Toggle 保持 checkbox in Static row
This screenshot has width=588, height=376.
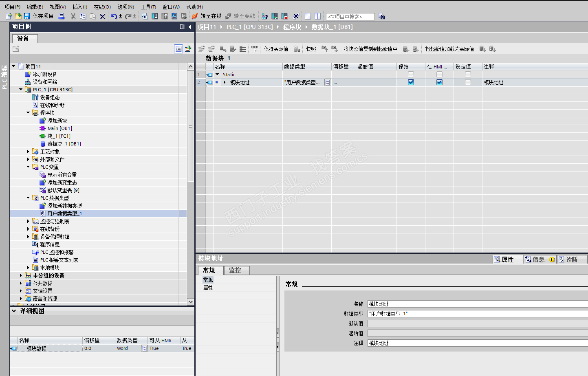(x=411, y=74)
